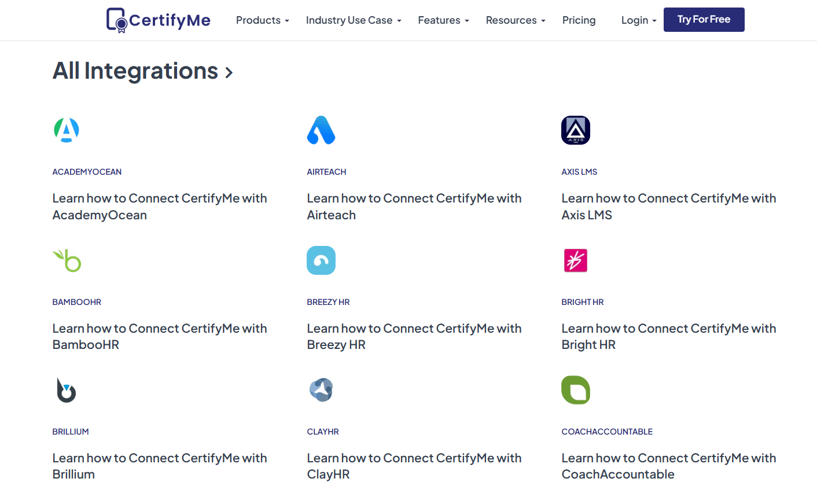Open the Pricing page from the navbar
Viewport: 817px width, 504px height.
(x=579, y=20)
